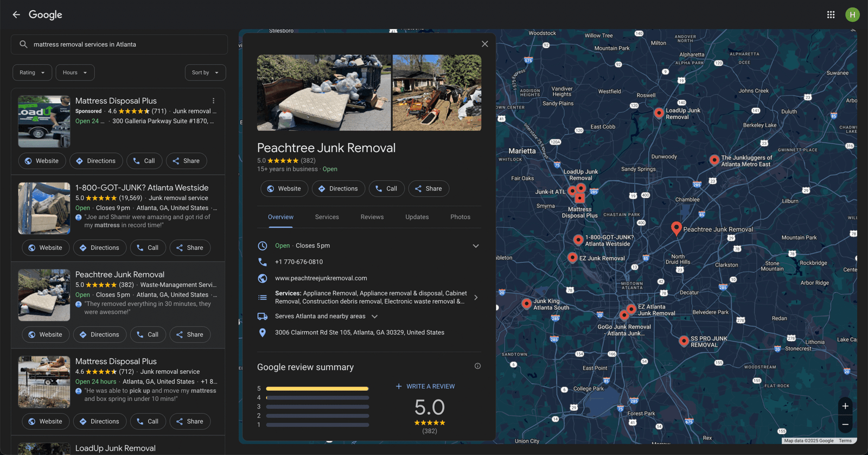Click the review summary info icon
This screenshot has height=455, width=868.
477,366
